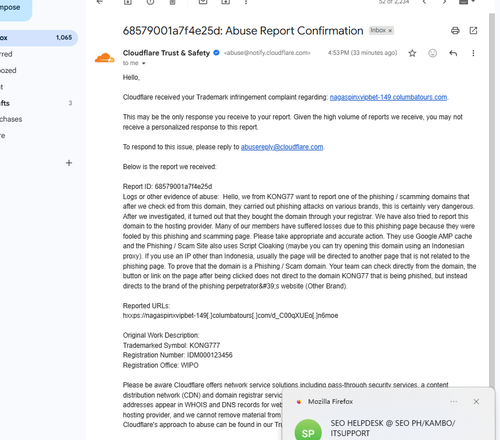Click 'Trademarked Symbol: KONG777' text

point(171,345)
